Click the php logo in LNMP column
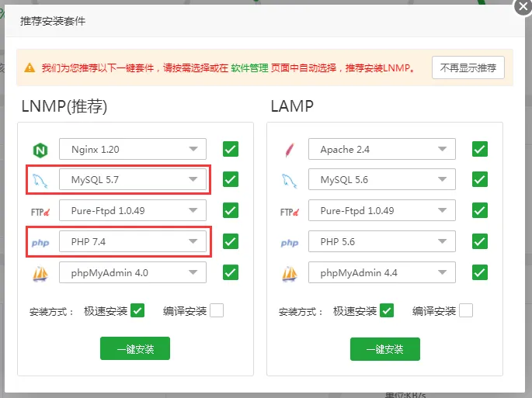 40,243
